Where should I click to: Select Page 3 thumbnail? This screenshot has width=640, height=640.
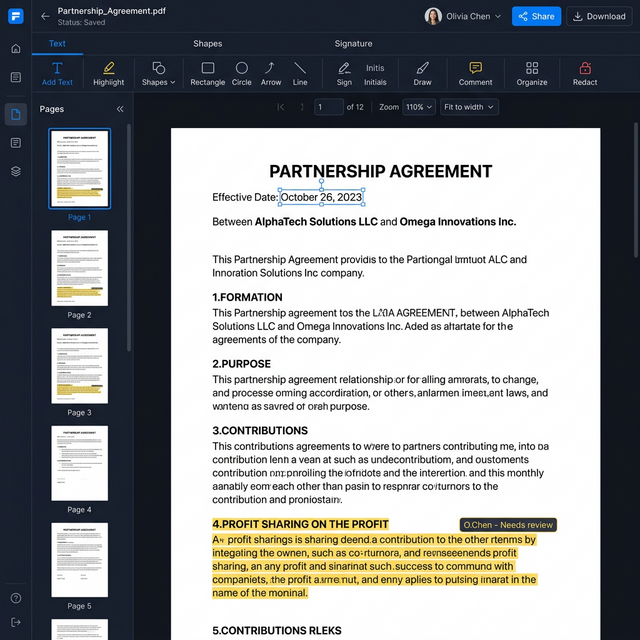[x=80, y=366]
